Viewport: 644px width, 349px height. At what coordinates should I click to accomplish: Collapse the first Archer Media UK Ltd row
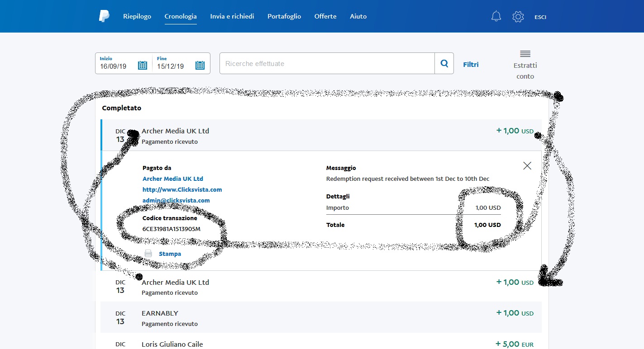tap(321, 135)
